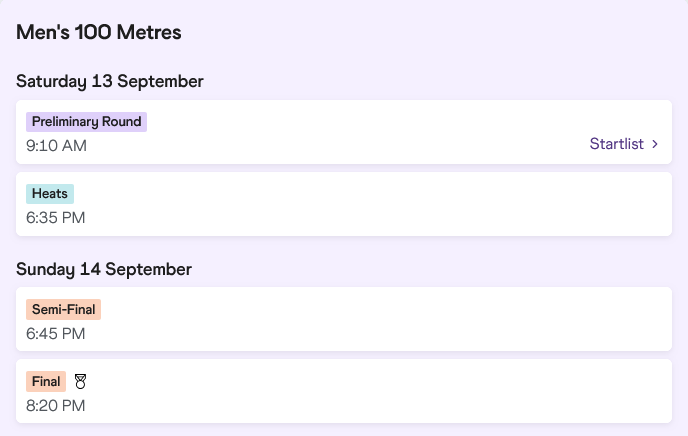Viewport: 688px width, 436px height.
Task: Select the Semi-Final tag
Action: 64,309
